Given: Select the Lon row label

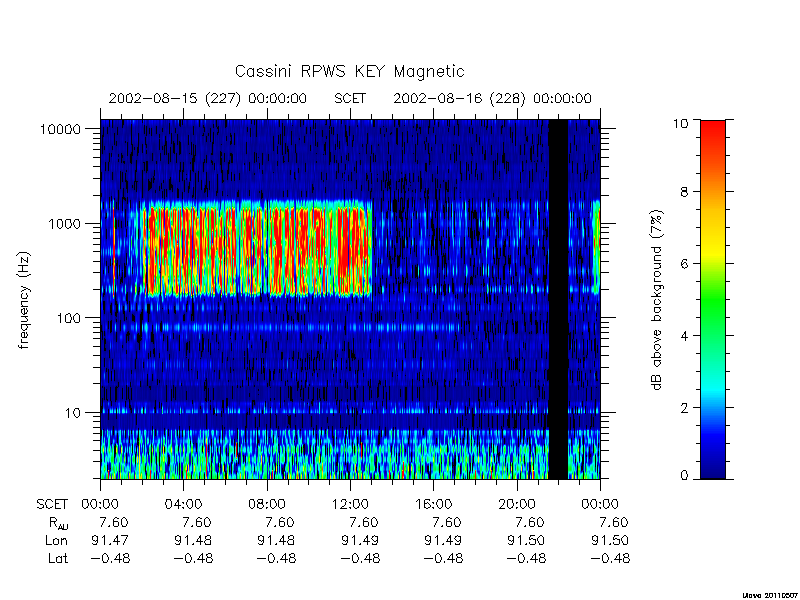Looking at the screenshot, I should coord(56,540).
